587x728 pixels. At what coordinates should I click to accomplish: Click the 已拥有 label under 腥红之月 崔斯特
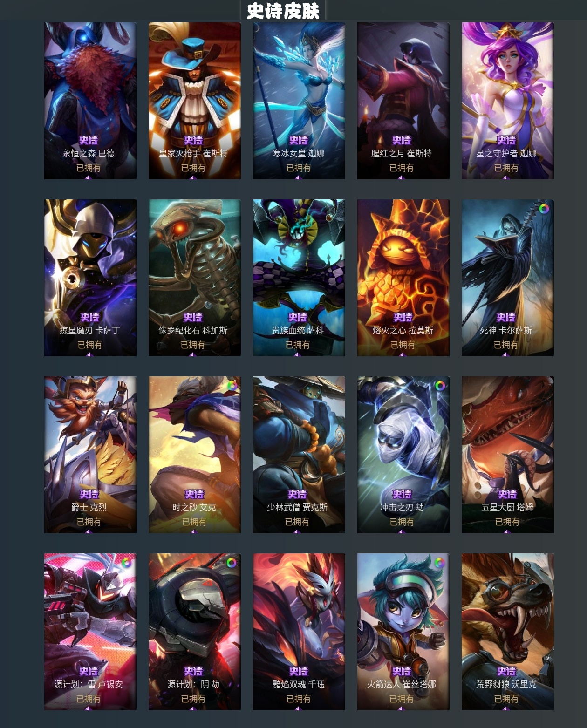[x=402, y=168]
